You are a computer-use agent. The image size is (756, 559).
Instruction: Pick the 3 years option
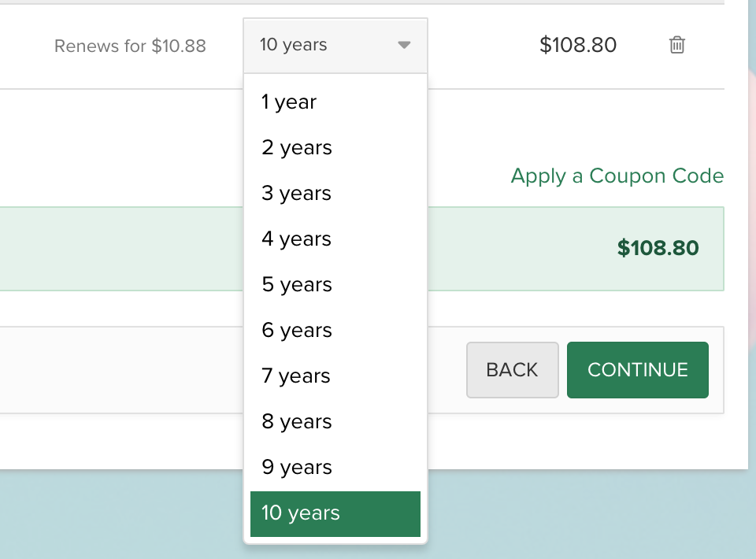297,194
